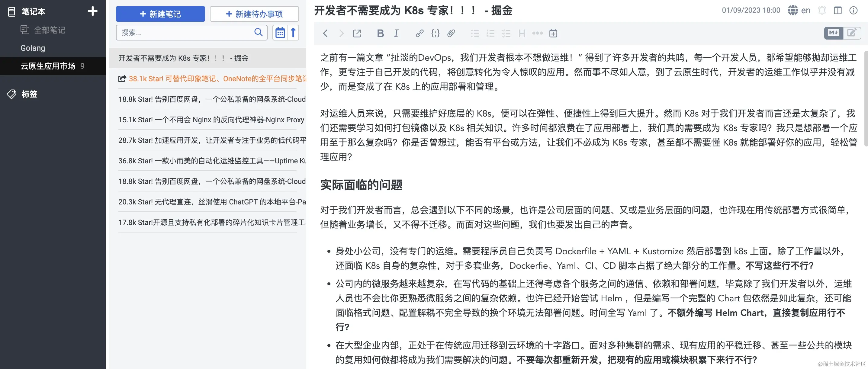Reverse sort order arrow icon

point(293,33)
